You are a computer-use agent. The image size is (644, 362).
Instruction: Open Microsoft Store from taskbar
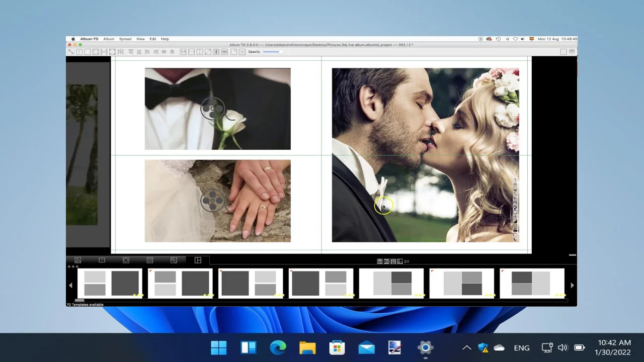[x=337, y=347]
